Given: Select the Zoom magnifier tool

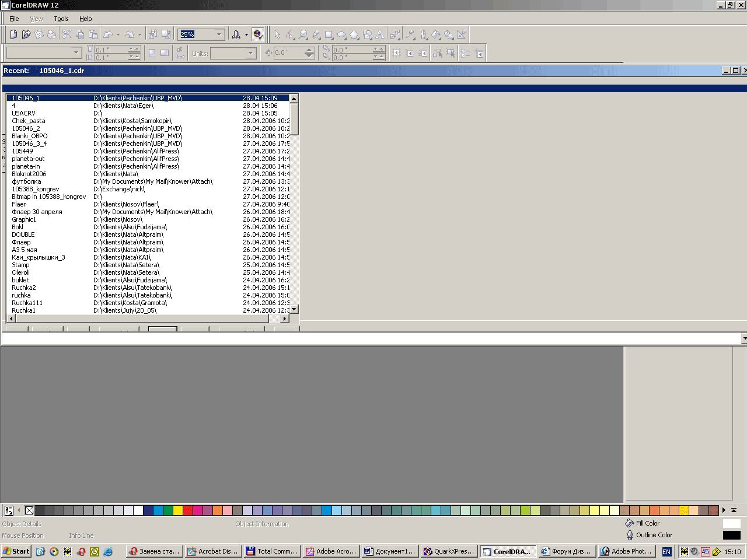Looking at the screenshot, I should (303, 34).
